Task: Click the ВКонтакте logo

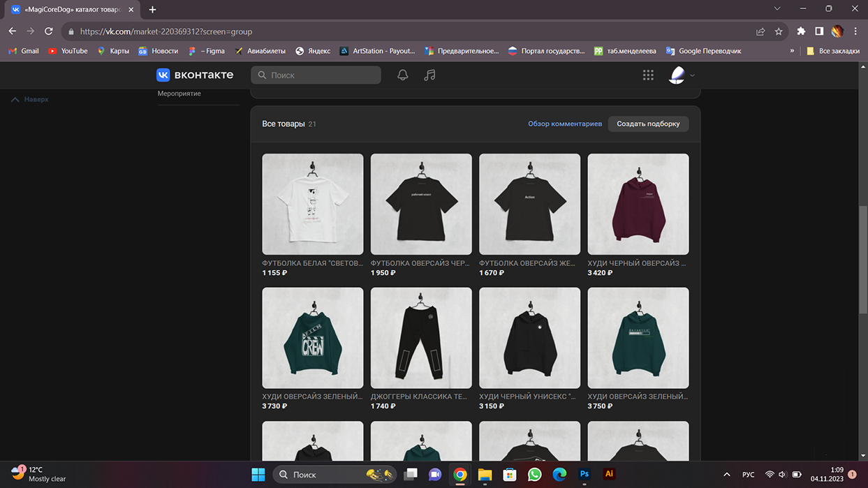Action: 195,75
